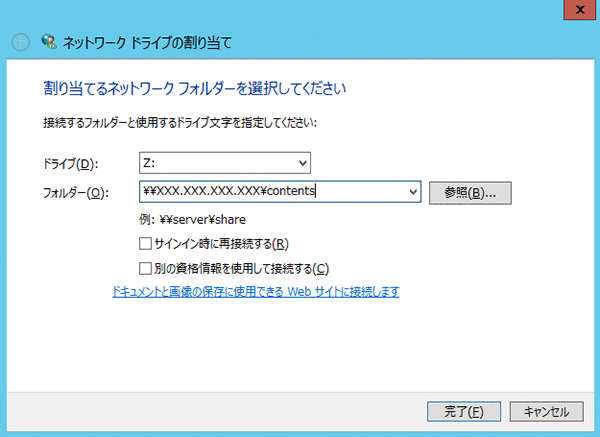The image size is (600, 437).
Task: Click the ドライブ(D): label
Action: 70,164
